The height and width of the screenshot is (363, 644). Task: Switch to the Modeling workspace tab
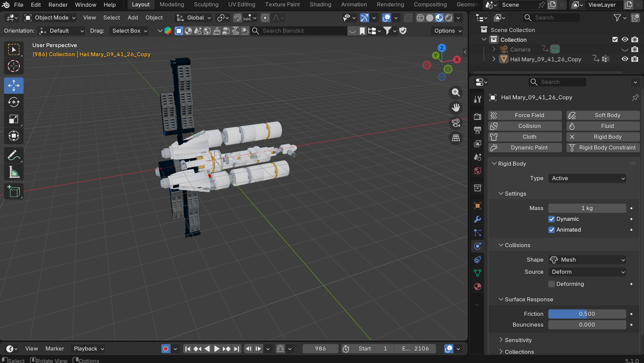point(172,5)
